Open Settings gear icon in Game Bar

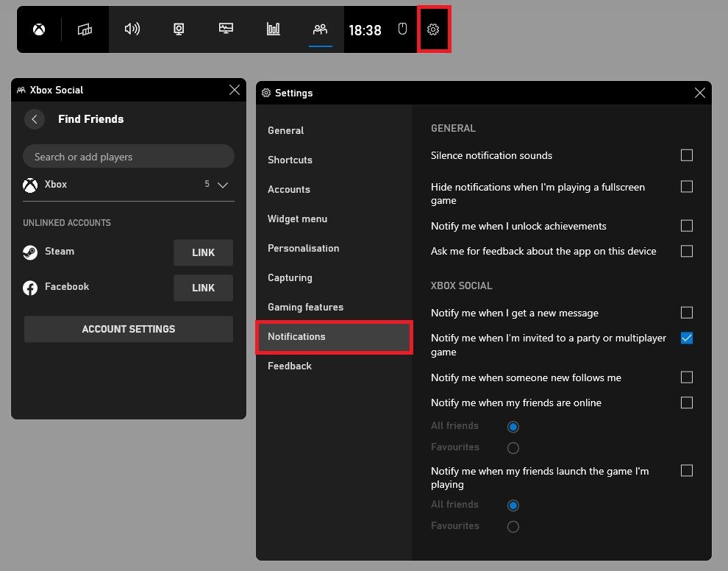(x=433, y=29)
